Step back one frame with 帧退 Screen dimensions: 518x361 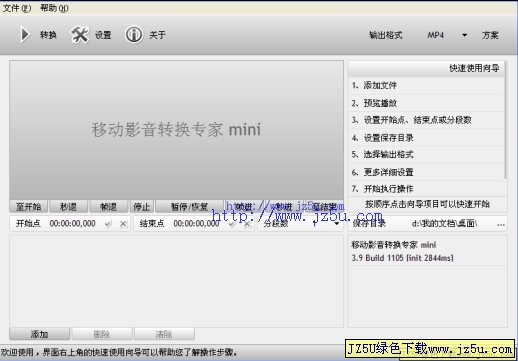tap(109, 207)
